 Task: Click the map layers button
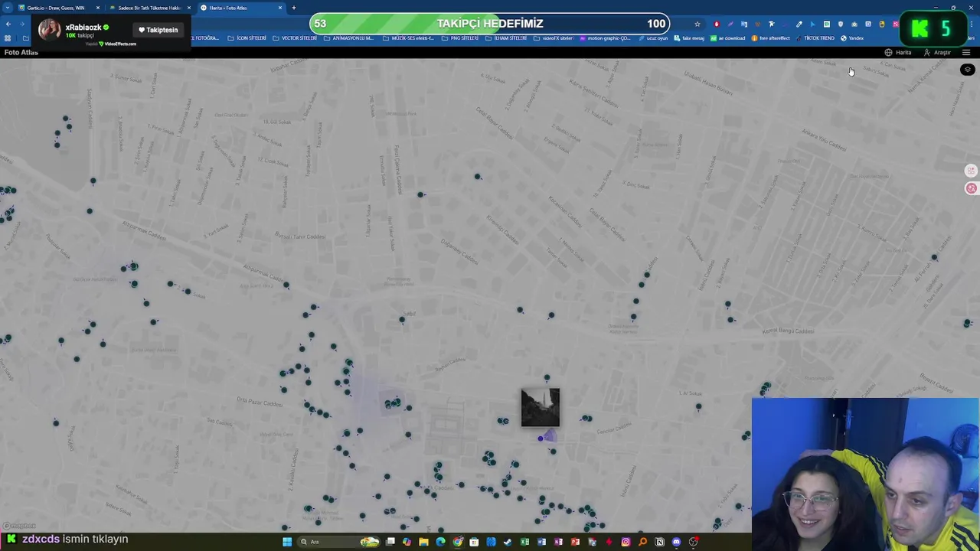click(967, 70)
